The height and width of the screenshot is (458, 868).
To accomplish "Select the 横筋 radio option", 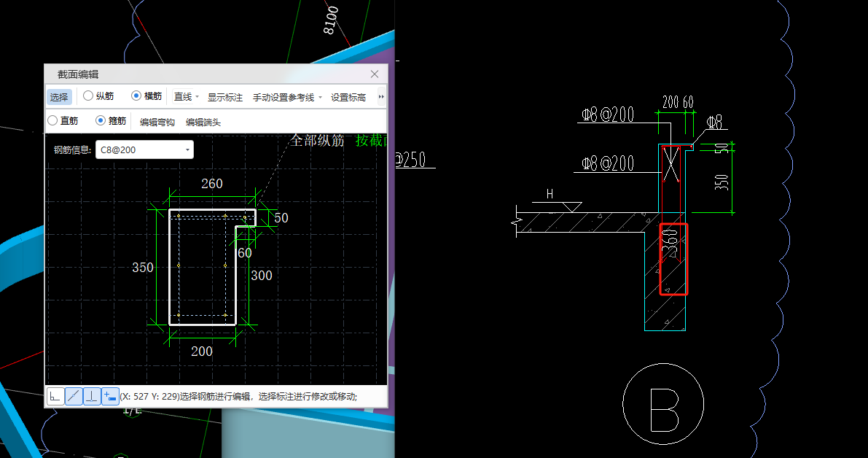I will tap(146, 96).
